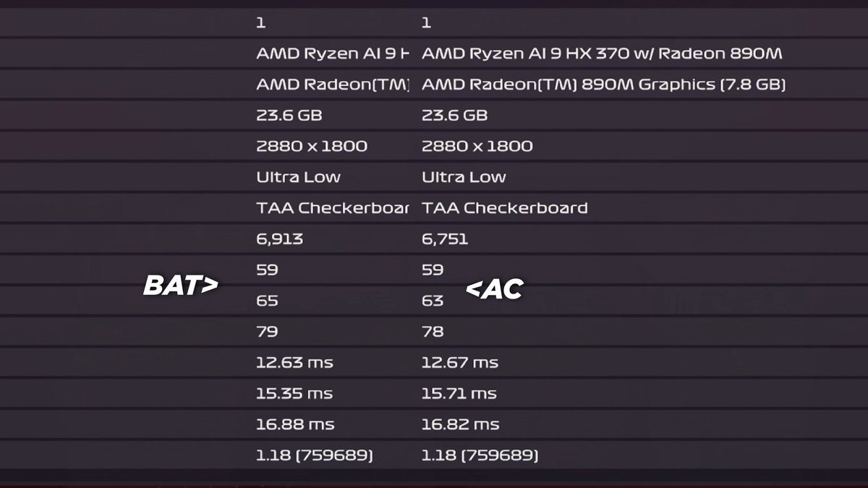Select the BAT column 1.18 (759689) version
This screenshot has height=488, width=868.
click(x=315, y=455)
